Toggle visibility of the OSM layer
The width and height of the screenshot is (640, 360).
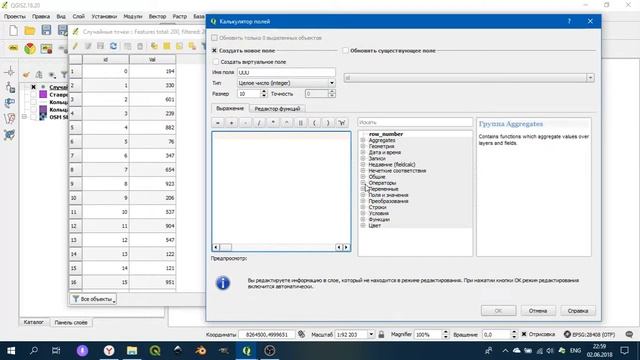[x=33, y=117]
